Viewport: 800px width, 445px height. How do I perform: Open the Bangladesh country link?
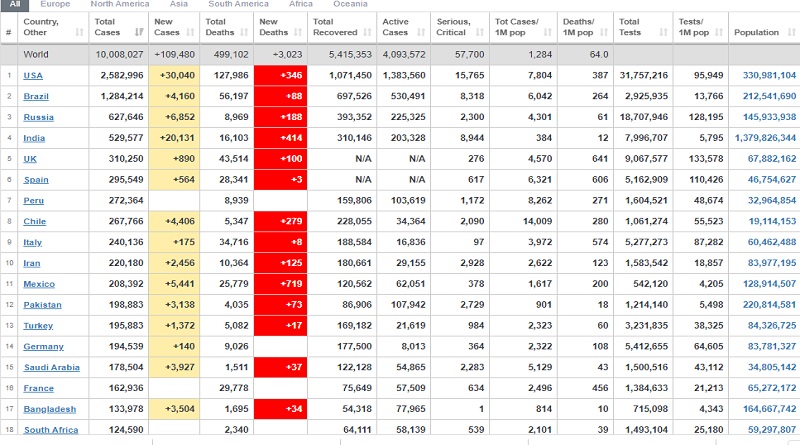point(50,409)
